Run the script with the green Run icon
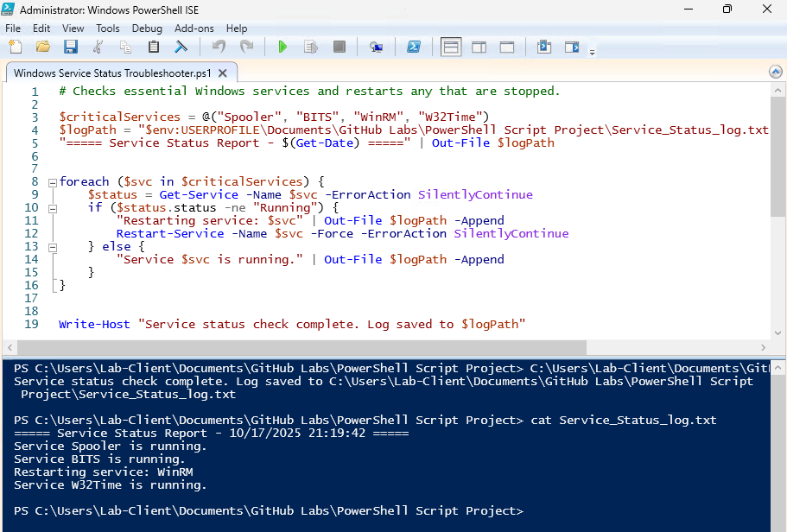 (x=283, y=47)
